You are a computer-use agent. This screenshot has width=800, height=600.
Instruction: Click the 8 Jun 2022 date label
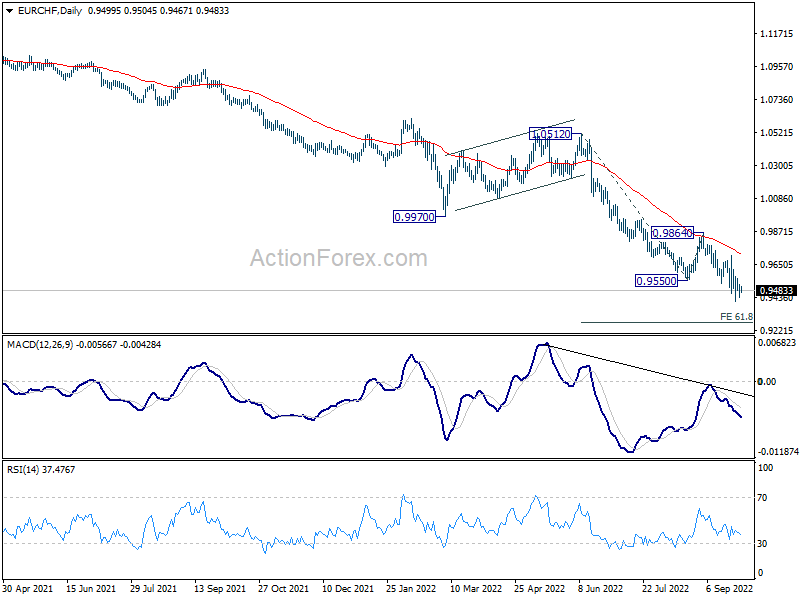click(601, 589)
